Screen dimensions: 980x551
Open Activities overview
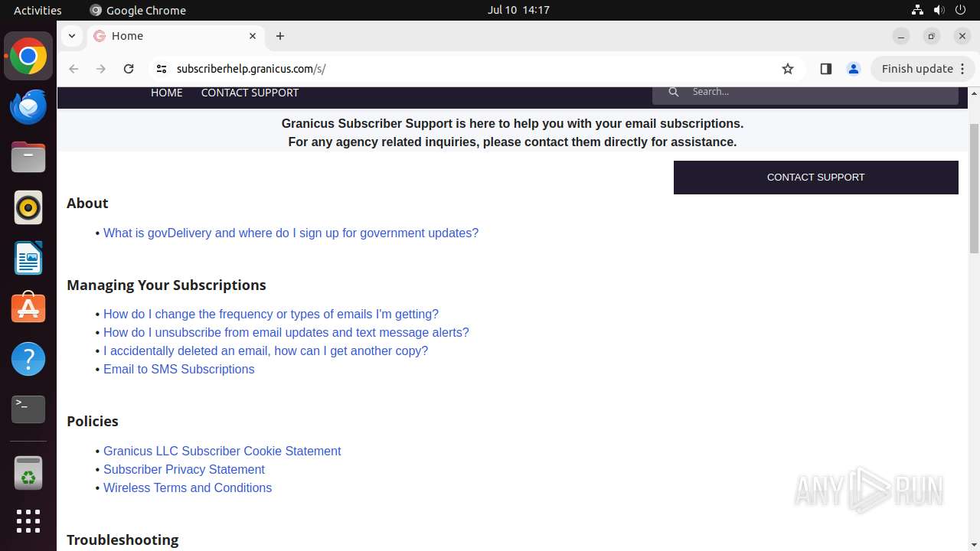[38, 10]
